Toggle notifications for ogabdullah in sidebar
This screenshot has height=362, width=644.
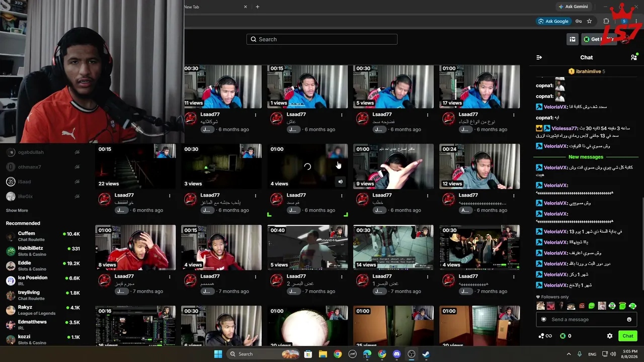click(77, 152)
